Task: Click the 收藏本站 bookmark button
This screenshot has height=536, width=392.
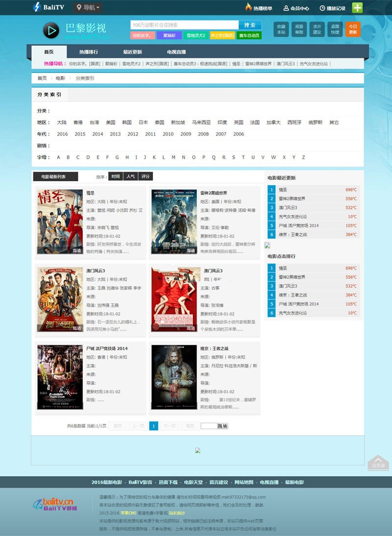Action: click(x=281, y=29)
